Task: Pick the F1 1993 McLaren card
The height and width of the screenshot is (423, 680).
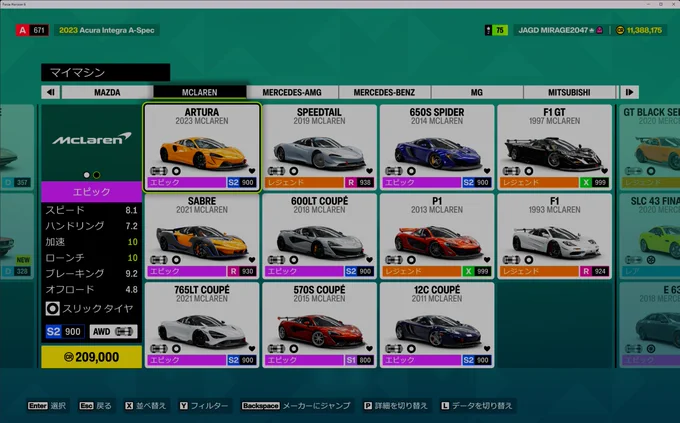Action: pos(555,236)
